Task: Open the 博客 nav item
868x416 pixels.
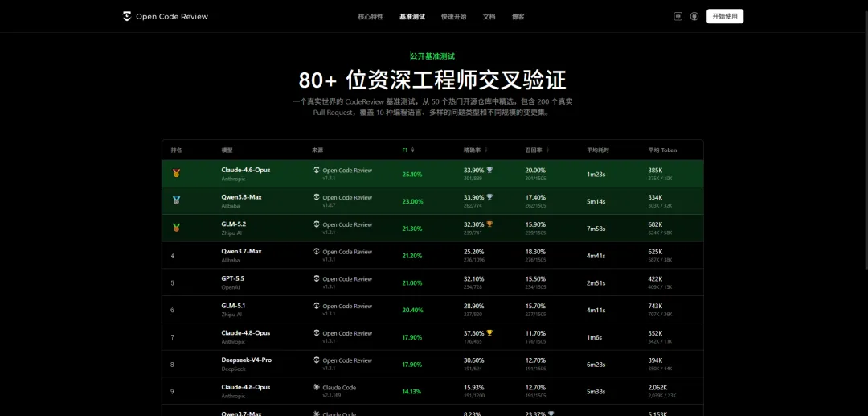Action: 518,17
